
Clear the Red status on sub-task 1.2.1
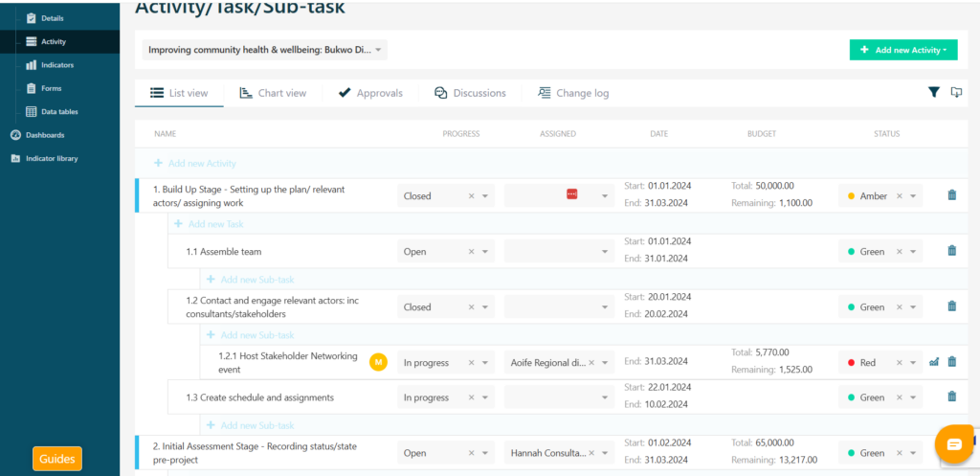coord(898,363)
